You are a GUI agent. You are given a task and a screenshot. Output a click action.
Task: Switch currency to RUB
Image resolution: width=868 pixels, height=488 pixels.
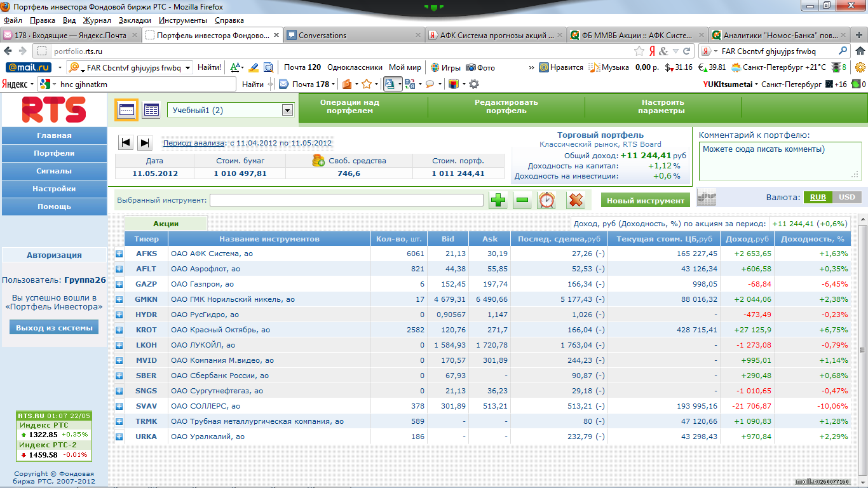click(x=818, y=197)
